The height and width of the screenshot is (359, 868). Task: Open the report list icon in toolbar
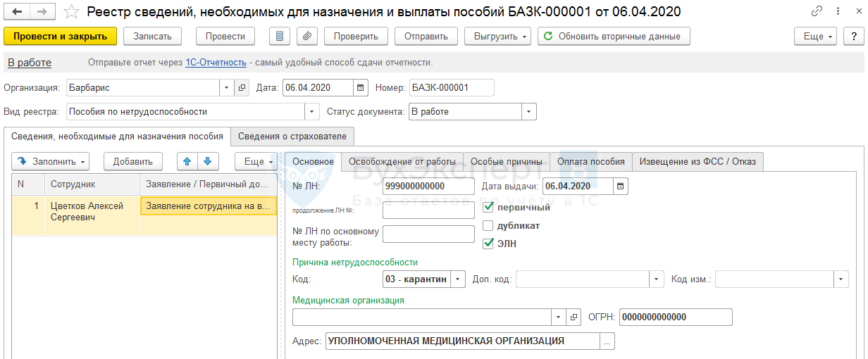[280, 37]
